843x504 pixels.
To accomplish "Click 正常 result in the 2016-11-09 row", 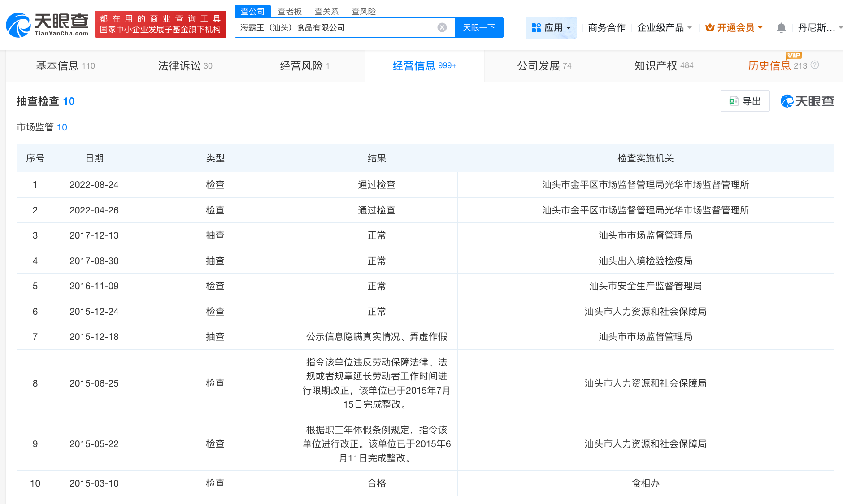I will pyautogui.click(x=377, y=286).
